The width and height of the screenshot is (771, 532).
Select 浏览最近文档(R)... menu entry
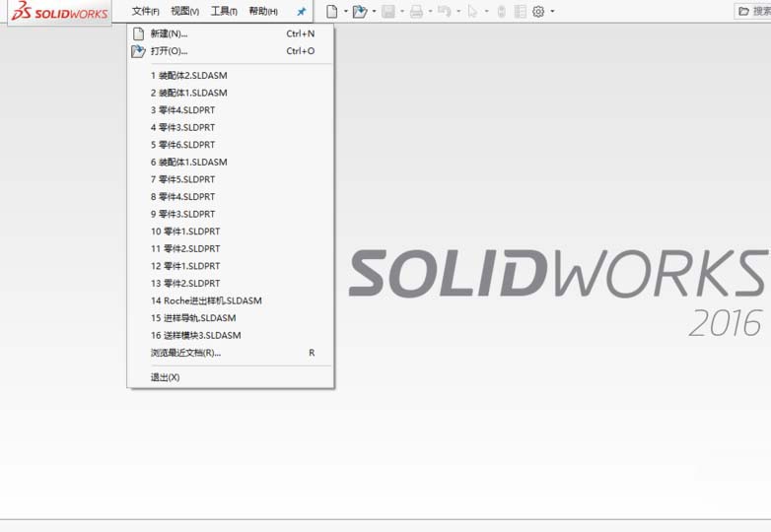click(x=185, y=353)
